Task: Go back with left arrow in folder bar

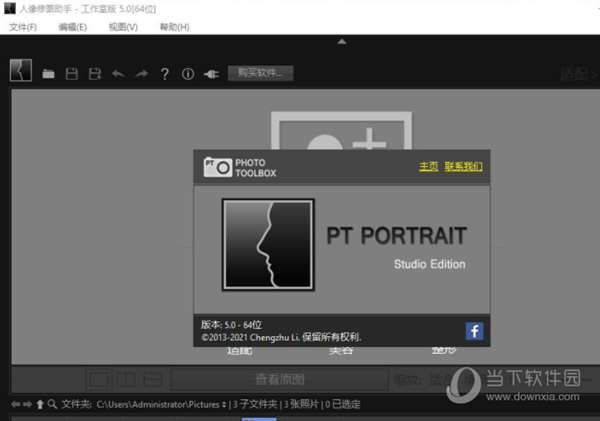Action: click(16, 404)
